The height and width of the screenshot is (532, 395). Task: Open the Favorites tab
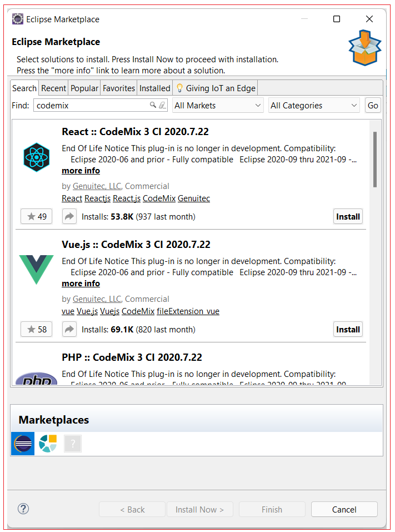(119, 88)
